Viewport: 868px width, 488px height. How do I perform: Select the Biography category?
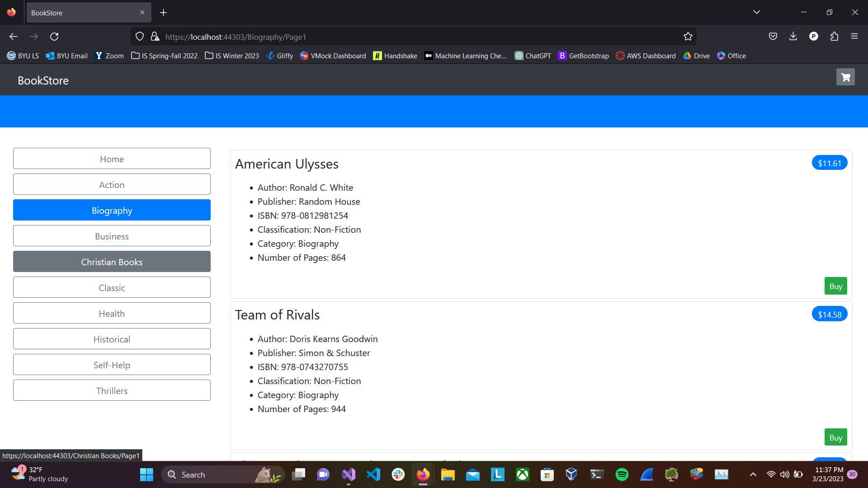point(112,210)
